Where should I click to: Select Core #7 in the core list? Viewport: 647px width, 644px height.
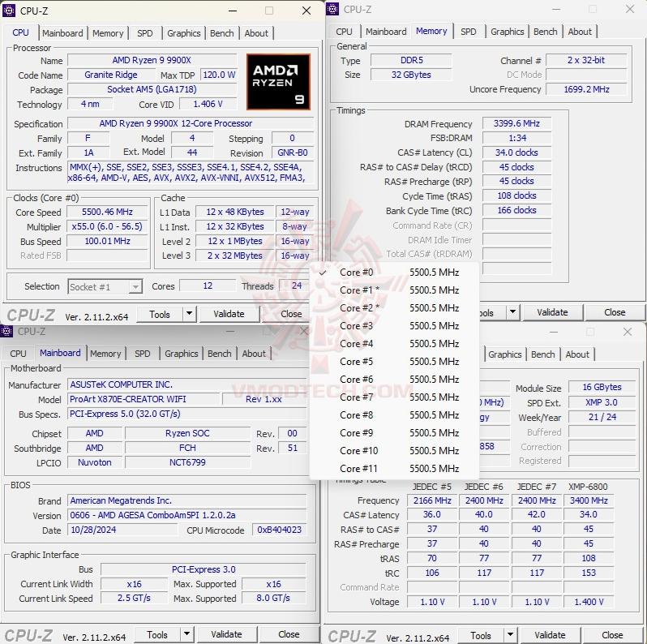point(395,397)
